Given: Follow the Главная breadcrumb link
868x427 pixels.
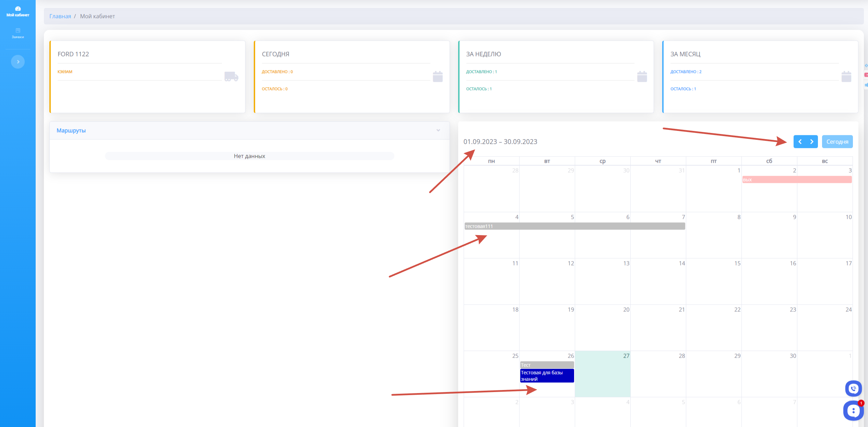Looking at the screenshot, I should (x=60, y=16).
